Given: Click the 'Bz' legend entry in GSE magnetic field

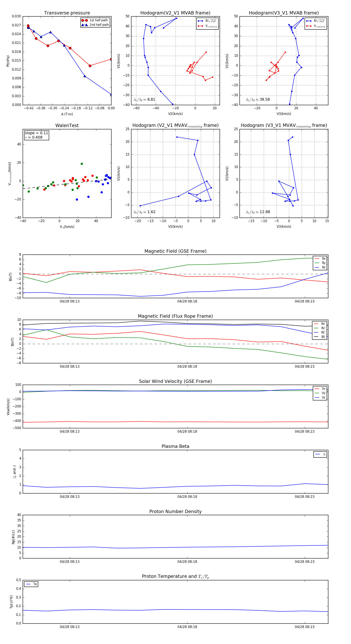Looking at the screenshot, I should (320, 267).
